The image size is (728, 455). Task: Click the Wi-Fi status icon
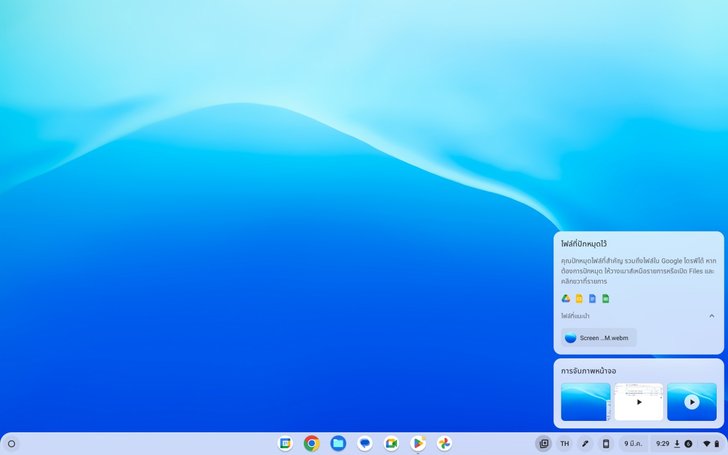[707, 444]
